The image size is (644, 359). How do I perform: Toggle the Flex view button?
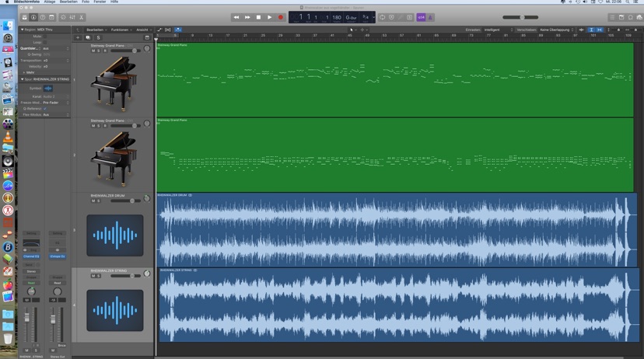pyautogui.click(x=168, y=30)
